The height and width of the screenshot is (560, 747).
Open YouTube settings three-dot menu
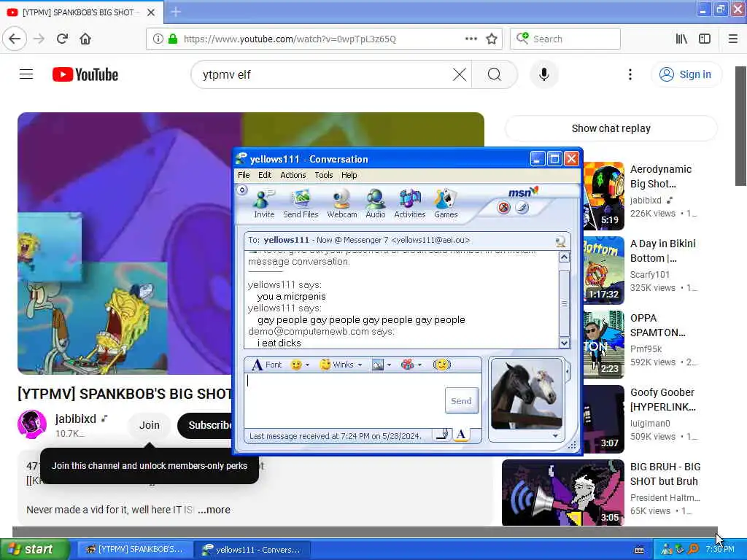630,75
